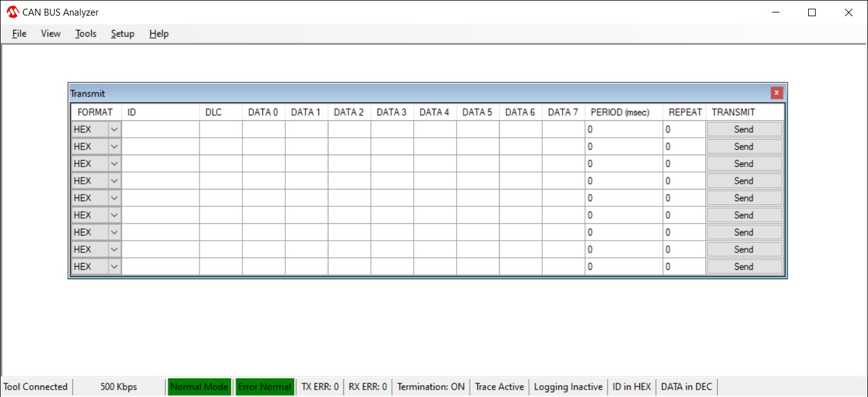
Task: Click the REPEAT value 0 in first row
Action: 684,130
